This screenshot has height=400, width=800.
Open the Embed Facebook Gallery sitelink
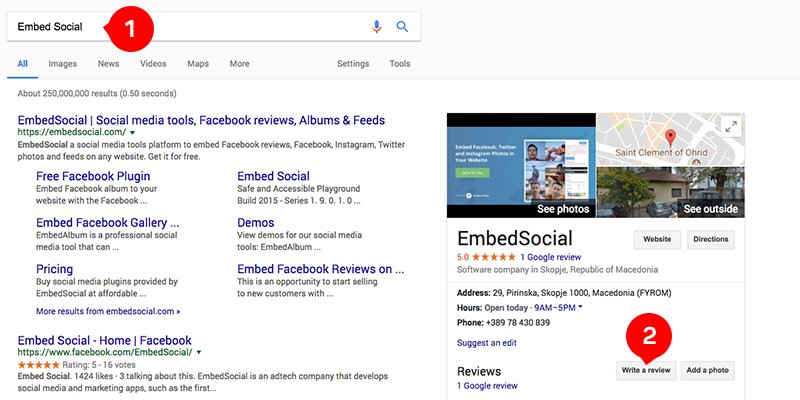(x=108, y=222)
